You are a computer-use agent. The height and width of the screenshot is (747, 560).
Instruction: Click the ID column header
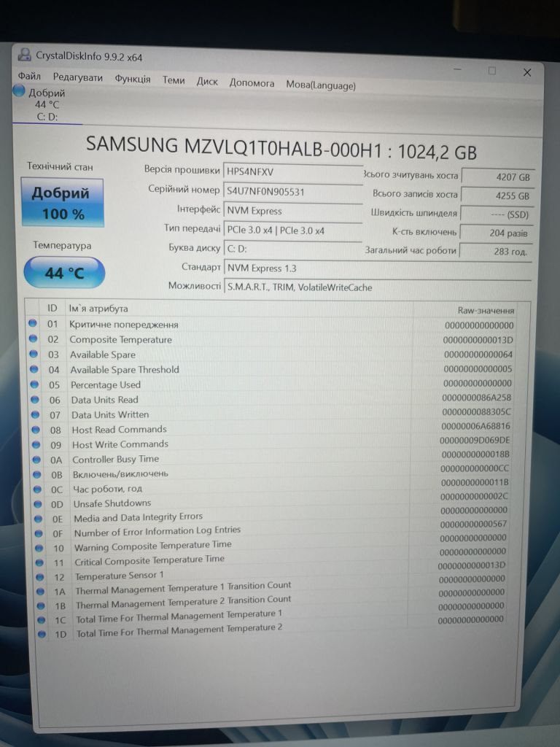52,309
